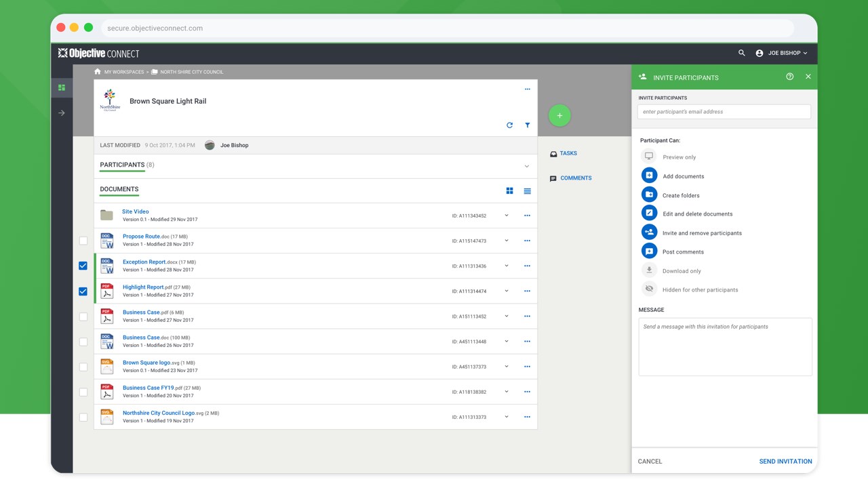Click Send Invitation button
The height and width of the screenshot is (488, 868).
point(785,462)
